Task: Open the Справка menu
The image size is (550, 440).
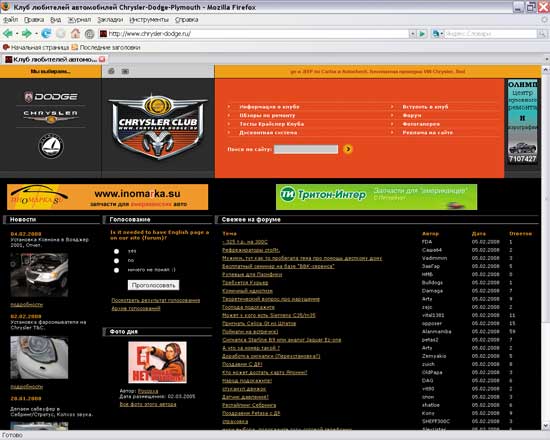Action: click(187, 20)
